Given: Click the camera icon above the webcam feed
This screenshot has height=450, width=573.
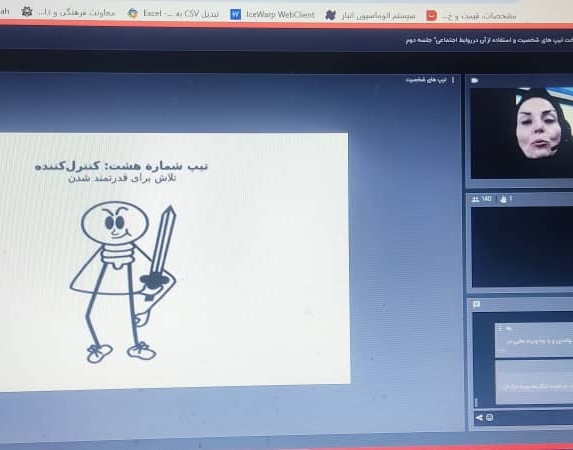Looking at the screenshot, I should pos(475,80).
